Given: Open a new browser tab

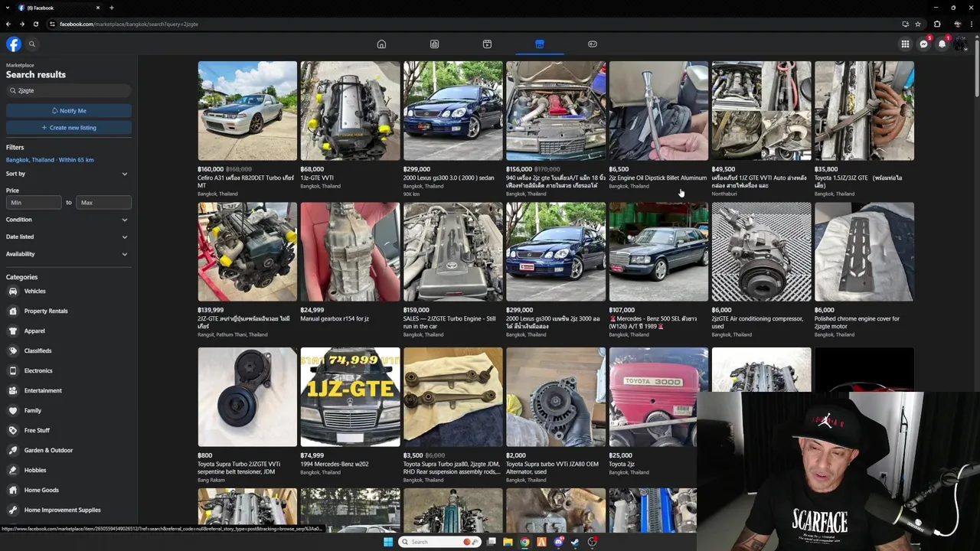Looking at the screenshot, I should (112, 8).
